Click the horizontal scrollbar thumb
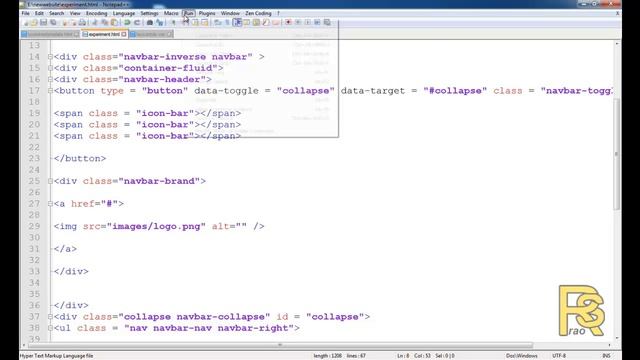This screenshot has height=360, width=640. (x=280, y=345)
